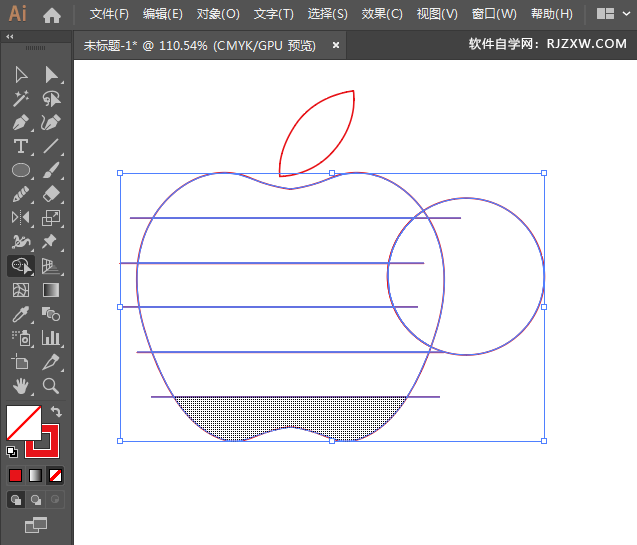Viewport: 637px width, 545px height.
Task: Select the Zoom magnifier tool
Action: coord(51,386)
